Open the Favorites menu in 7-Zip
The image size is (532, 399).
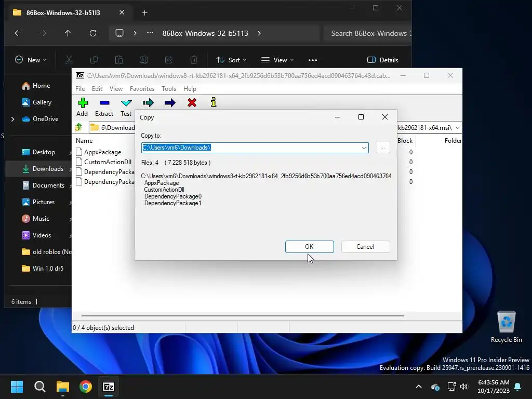click(142, 88)
